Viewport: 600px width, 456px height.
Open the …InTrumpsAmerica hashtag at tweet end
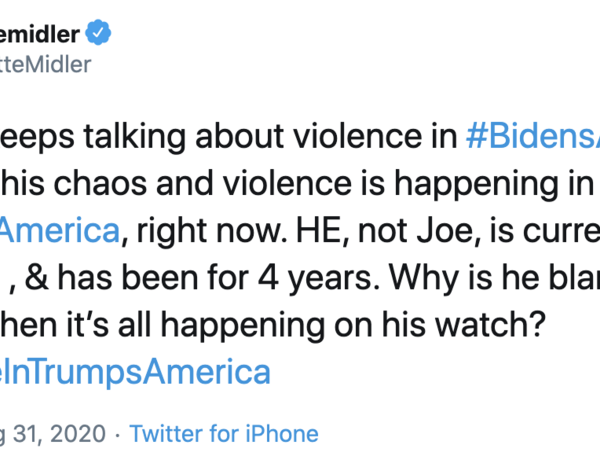pos(135,371)
